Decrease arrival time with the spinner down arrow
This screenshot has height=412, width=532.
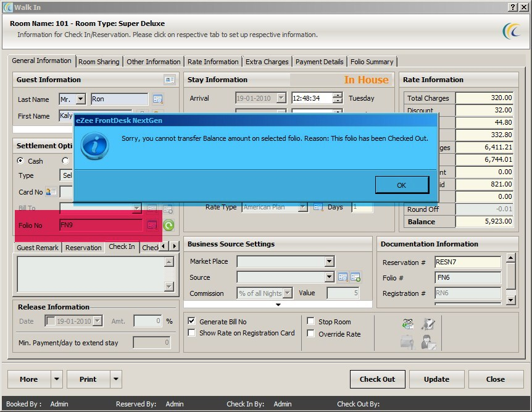coord(338,101)
